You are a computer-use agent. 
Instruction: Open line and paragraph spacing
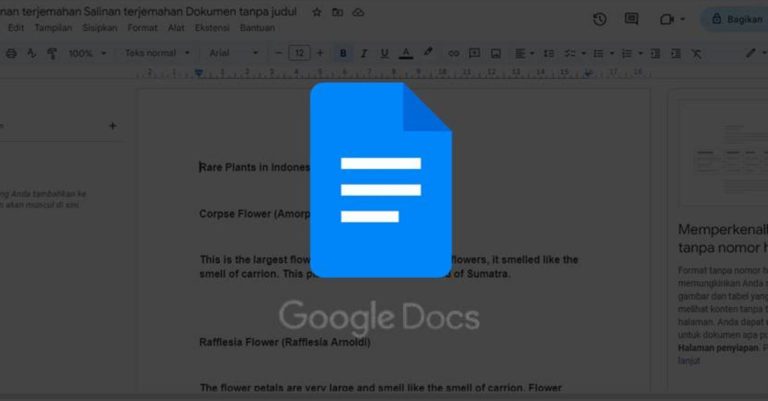tap(549, 53)
